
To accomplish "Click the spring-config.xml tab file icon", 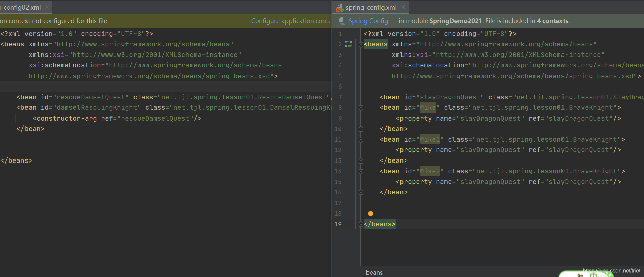I will (x=340, y=7).
